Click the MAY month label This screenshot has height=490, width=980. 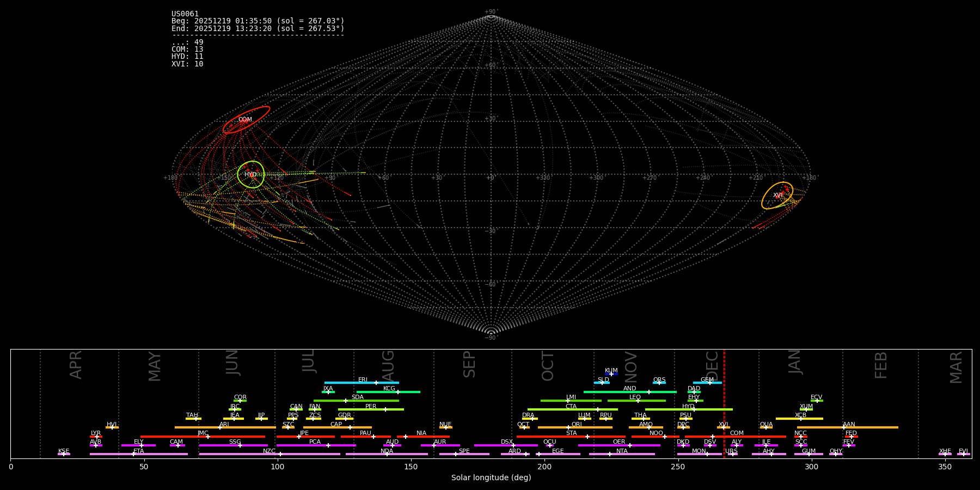[x=155, y=366]
